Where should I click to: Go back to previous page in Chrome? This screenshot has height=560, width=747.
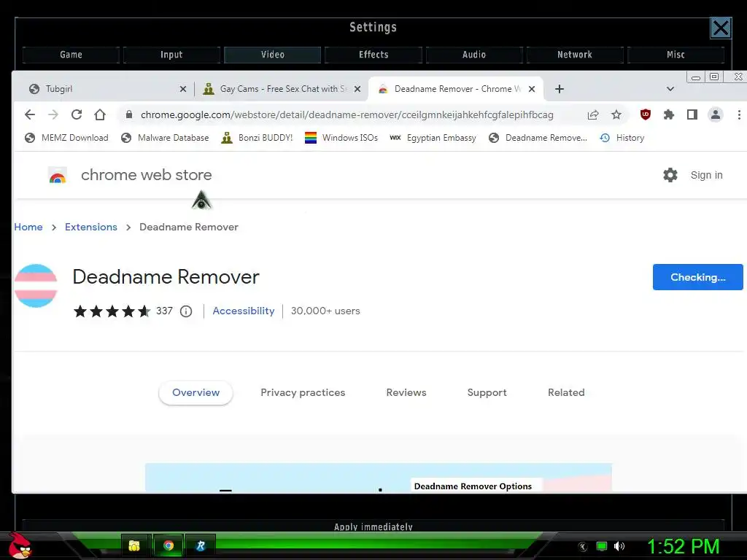click(29, 114)
